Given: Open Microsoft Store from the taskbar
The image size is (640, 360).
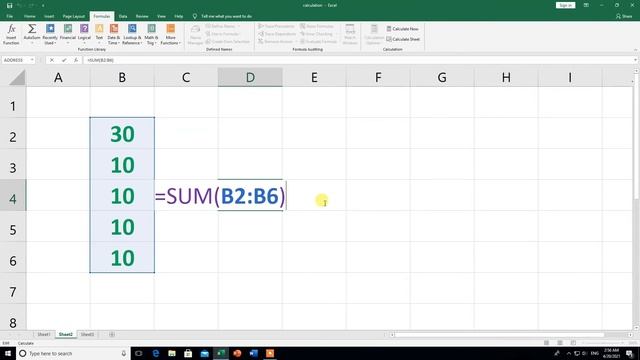Looking at the screenshot, I should point(188,353).
